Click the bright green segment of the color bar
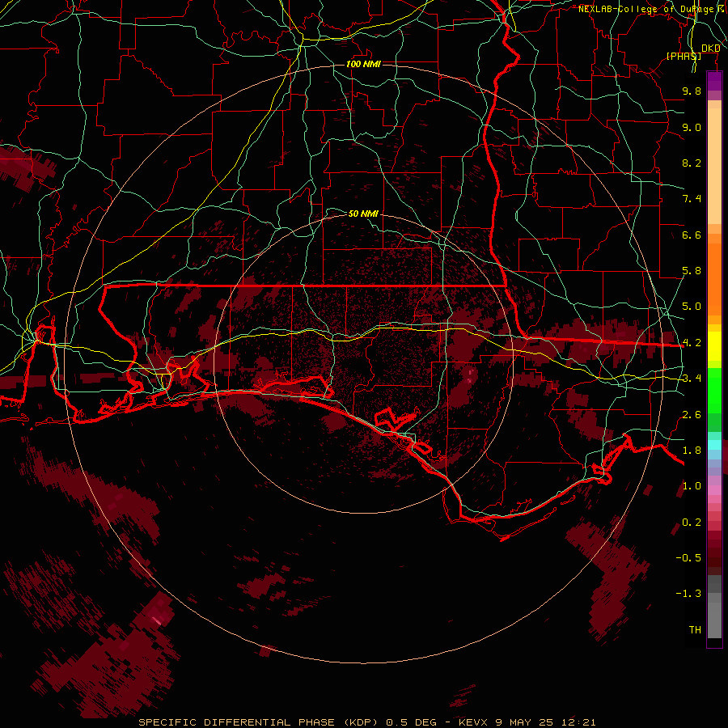 pos(714,392)
